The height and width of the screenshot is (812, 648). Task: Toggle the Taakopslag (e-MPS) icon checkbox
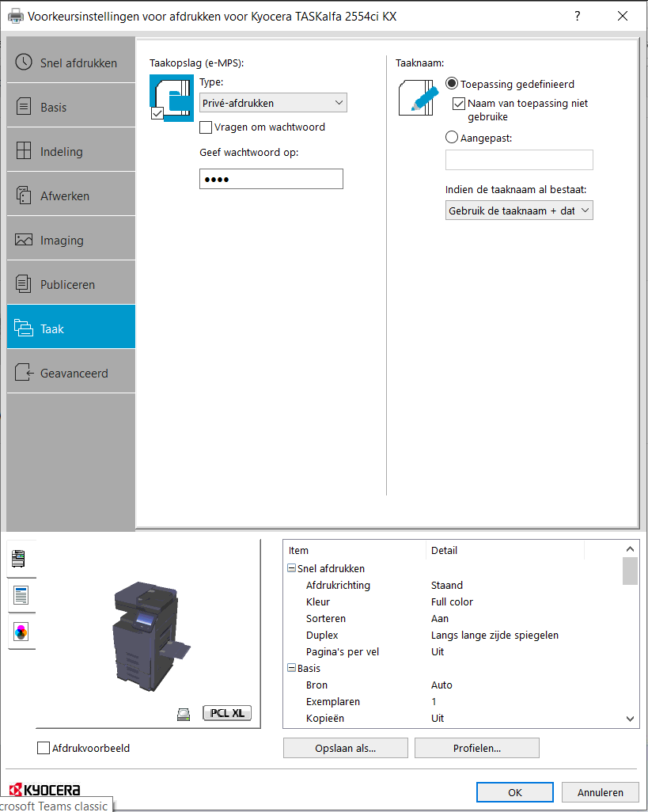click(157, 113)
